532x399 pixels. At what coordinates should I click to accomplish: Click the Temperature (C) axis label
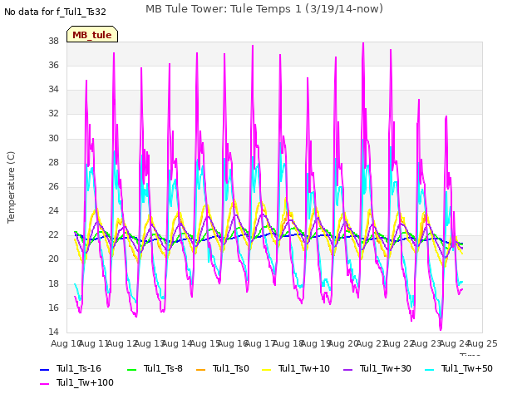click(11, 187)
